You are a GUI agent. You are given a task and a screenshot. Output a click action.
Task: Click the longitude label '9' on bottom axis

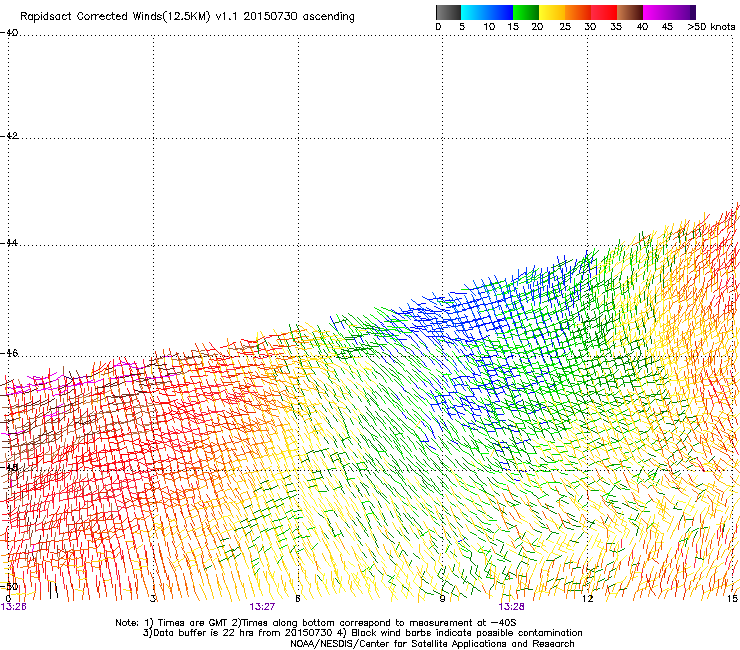[442, 599]
